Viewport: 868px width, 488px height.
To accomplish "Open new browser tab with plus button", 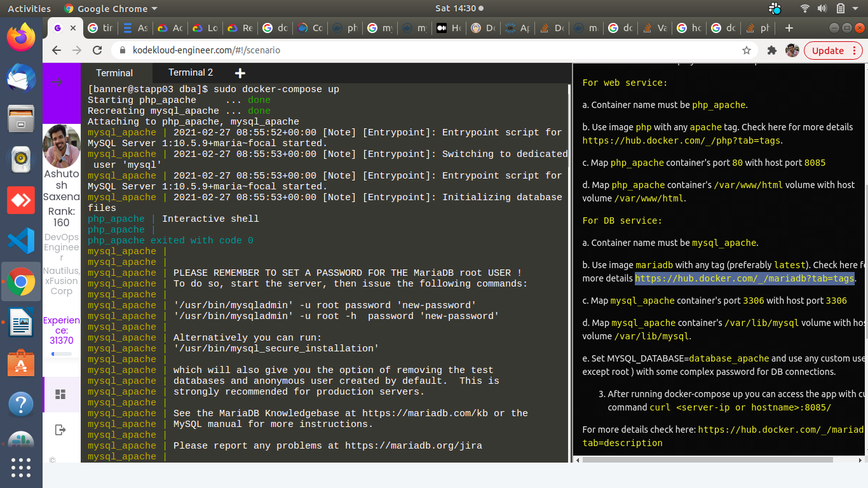I will [789, 28].
